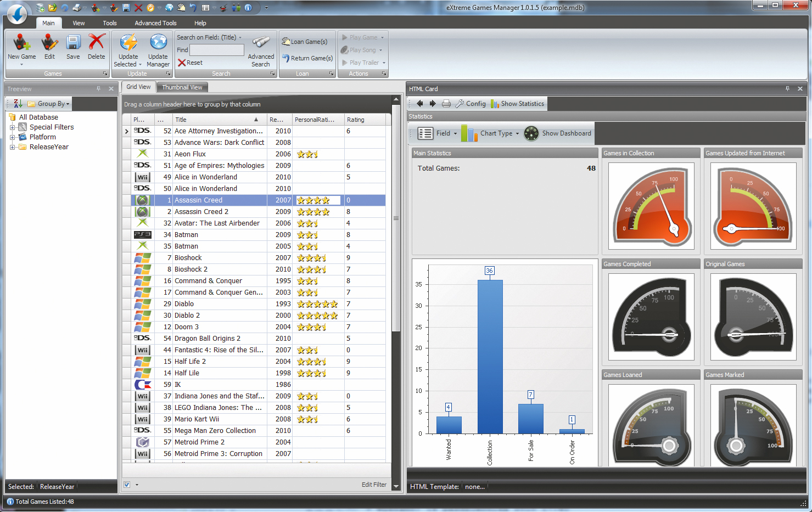Click the Save icon in ribbon
The image size is (812, 512).
[73, 43]
